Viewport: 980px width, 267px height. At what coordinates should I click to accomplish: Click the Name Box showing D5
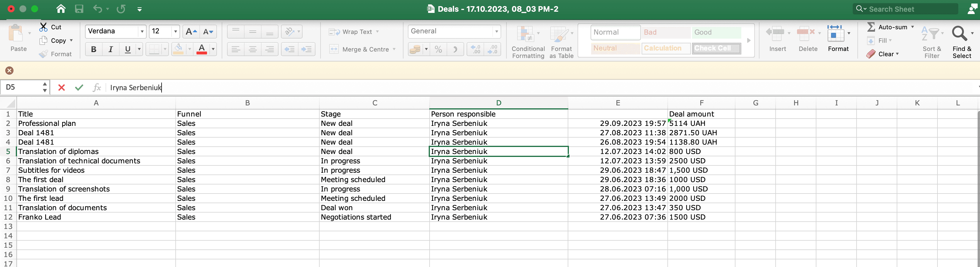[x=21, y=87]
